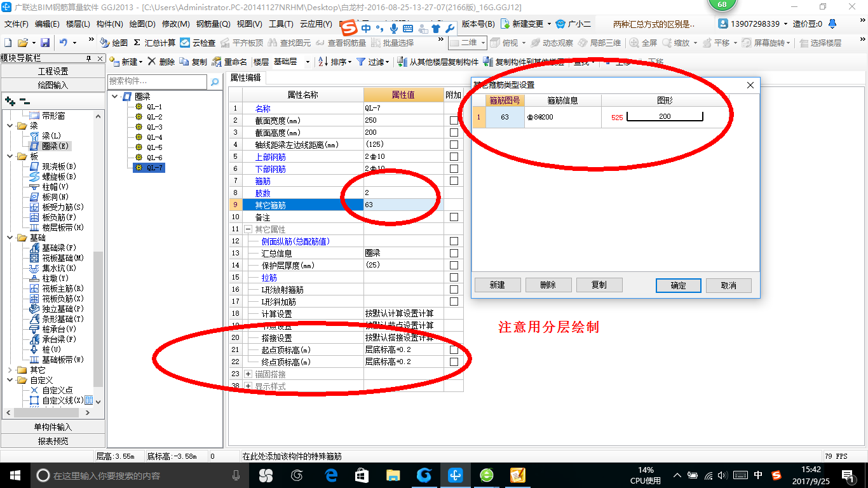Start the 云检查 cloud check
Image resolution: width=868 pixels, height=488 pixels.
point(198,43)
